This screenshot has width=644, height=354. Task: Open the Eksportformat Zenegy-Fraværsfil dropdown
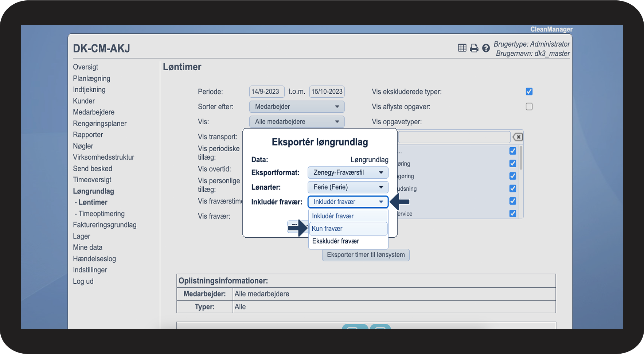pos(348,172)
